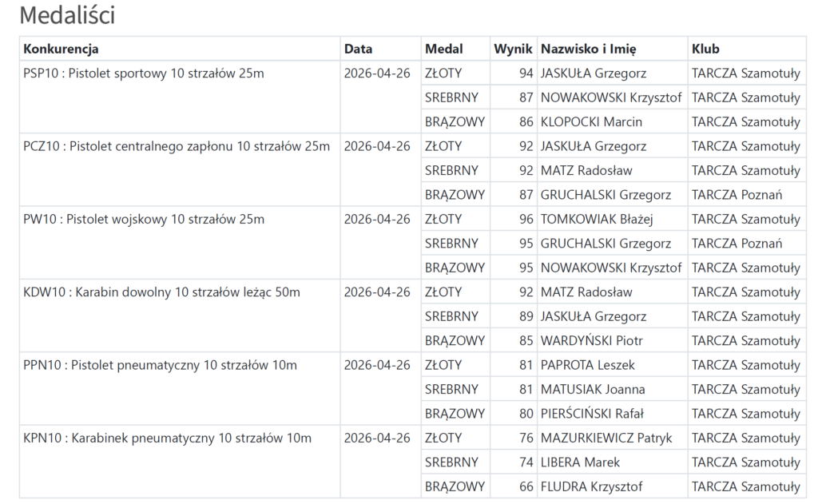
Task: Select the PPN10 Pistolet pneumatyczny competition cell
Action: 160,365
